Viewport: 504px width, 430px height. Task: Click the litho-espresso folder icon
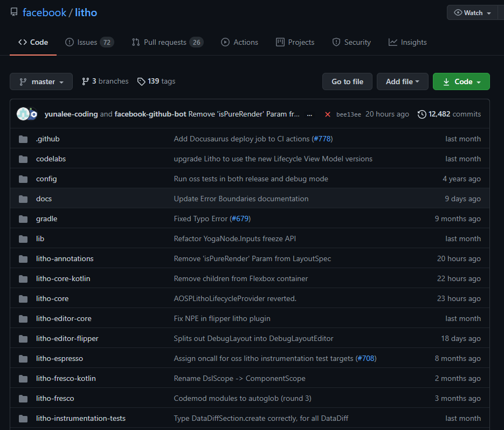click(23, 358)
